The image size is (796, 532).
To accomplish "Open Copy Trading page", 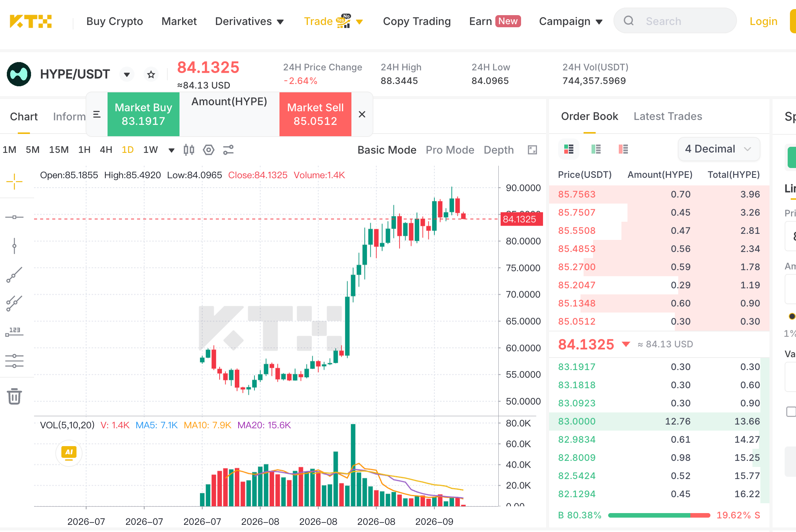I will coord(417,21).
